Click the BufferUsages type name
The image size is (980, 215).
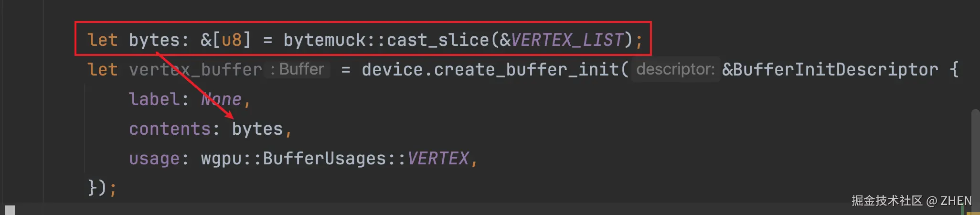point(324,159)
